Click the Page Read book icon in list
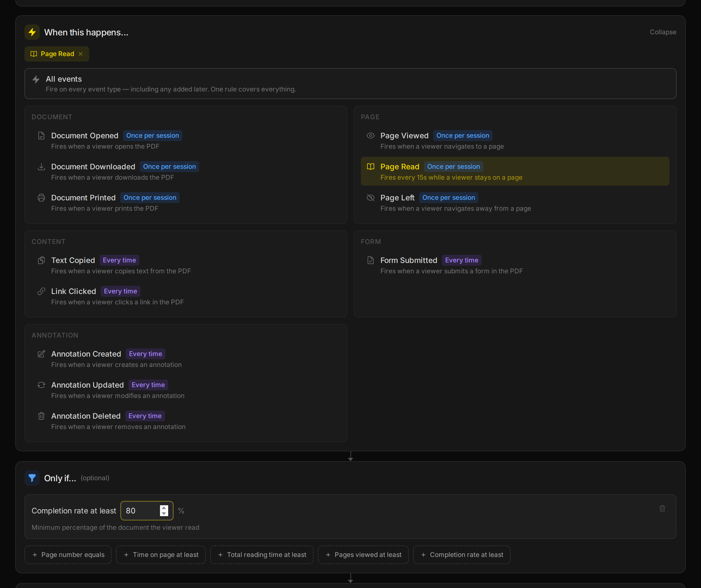Image resolution: width=701 pixels, height=588 pixels. [371, 167]
